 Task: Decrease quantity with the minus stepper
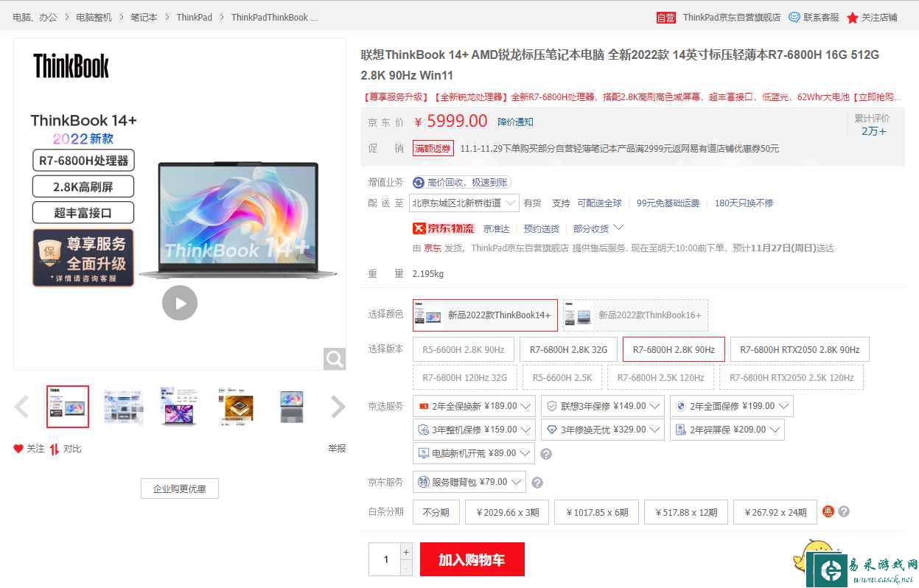[406, 568]
